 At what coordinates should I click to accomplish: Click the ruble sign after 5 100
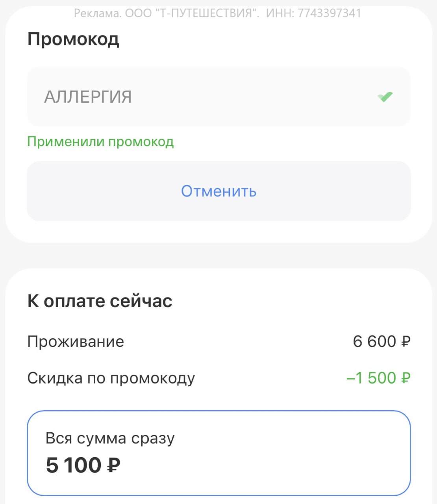click(113, 465)
